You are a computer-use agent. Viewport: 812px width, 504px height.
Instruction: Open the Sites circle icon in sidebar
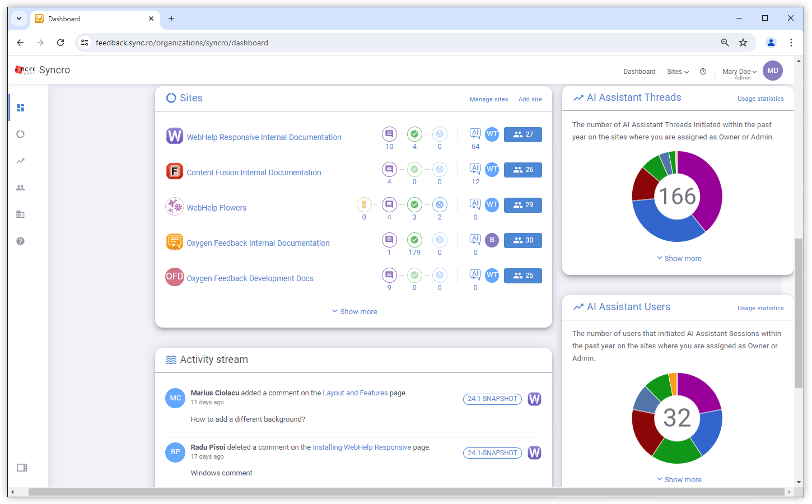pos(21,134)
